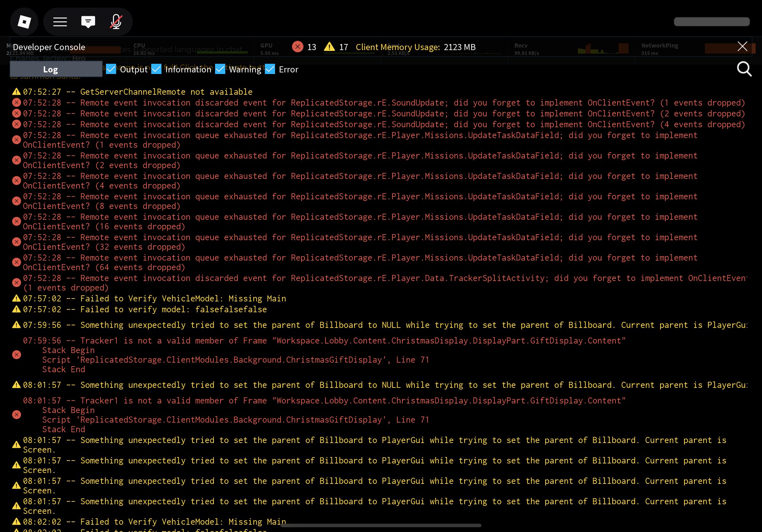Click the horizontal scrollbar at the bottom
The image size is (762, 532).
pos(381,525)
